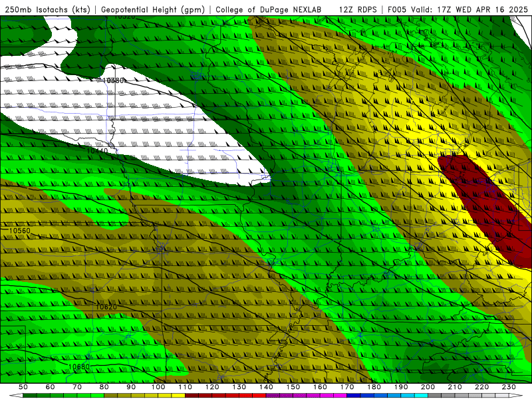This screenshot has height=399, width=532.
Task: Click the '12Z RDPS' model run label
Action: (358, 9)
